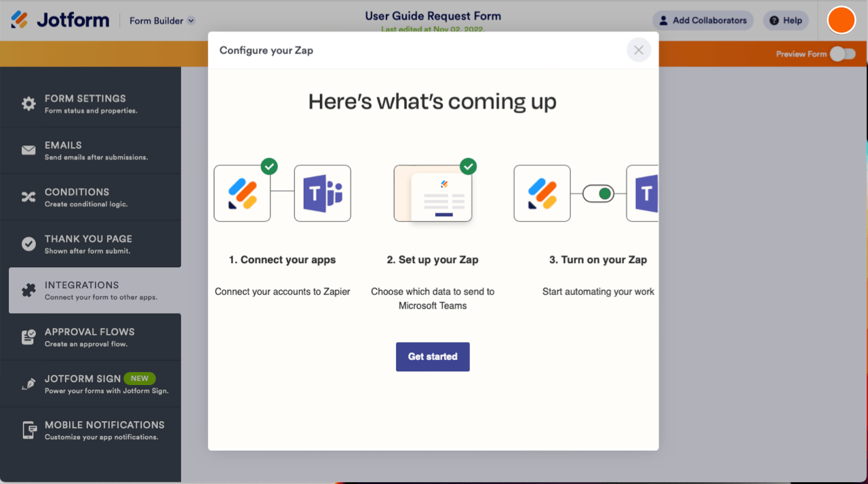Click the green toggle in step 3 illustration

click(x=598, y=194)
